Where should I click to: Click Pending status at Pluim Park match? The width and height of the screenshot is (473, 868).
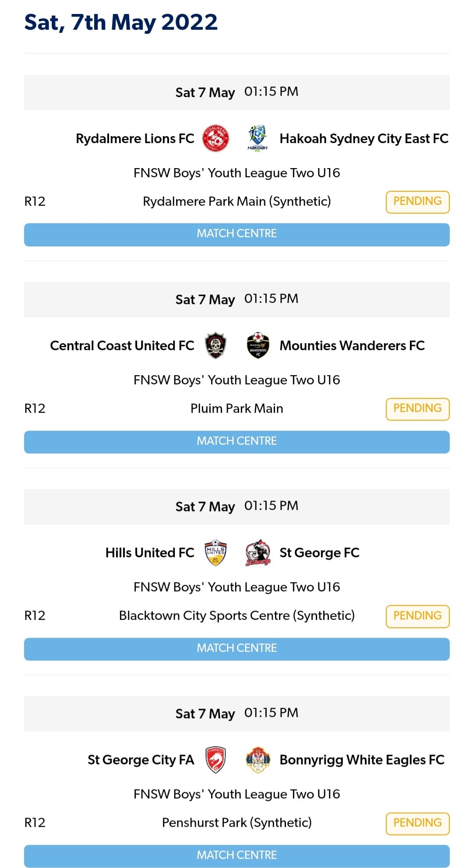click(x=417, y=409)
